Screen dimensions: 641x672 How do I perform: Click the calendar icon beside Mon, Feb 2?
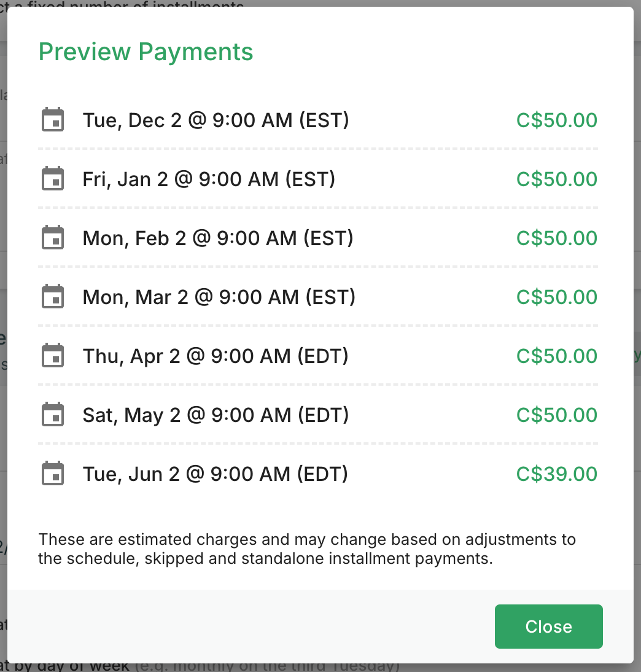tap(53, 238)
